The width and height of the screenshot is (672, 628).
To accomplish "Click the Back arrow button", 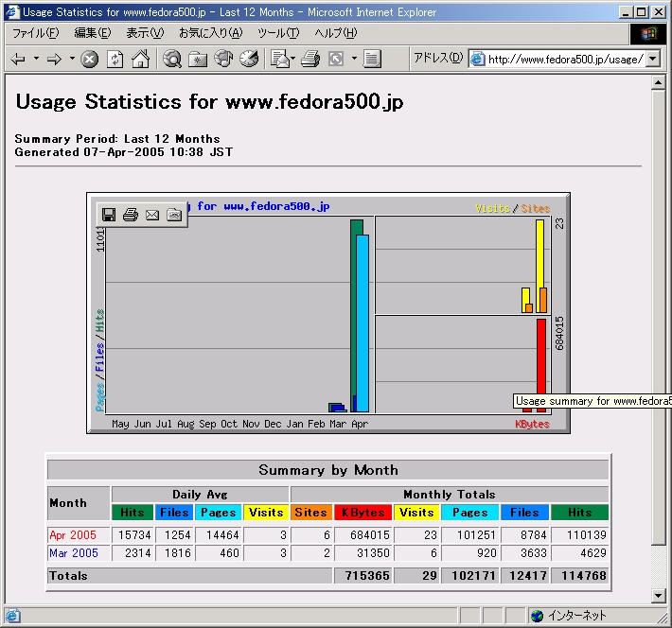I will pos(18,60).
